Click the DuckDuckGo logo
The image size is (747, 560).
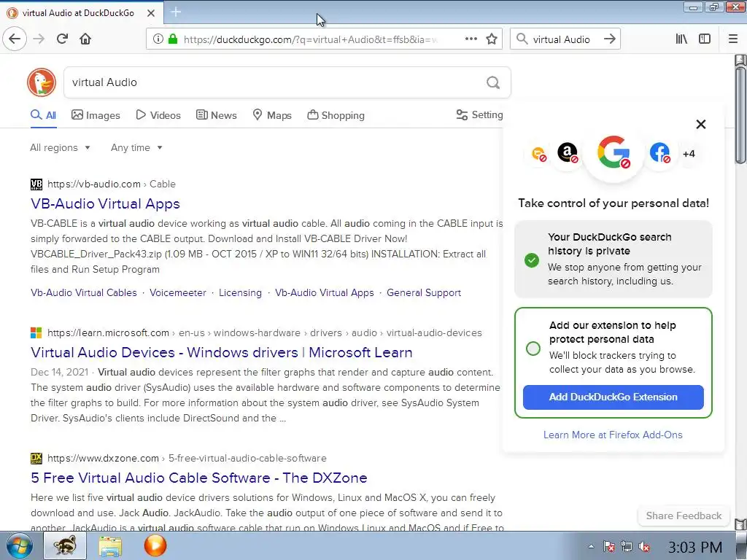coord(42,82)
